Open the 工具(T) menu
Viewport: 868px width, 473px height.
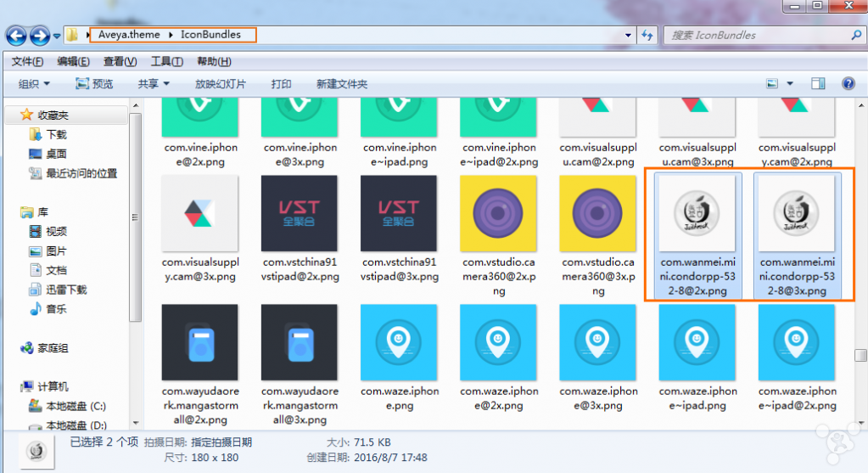click(166, 61)
